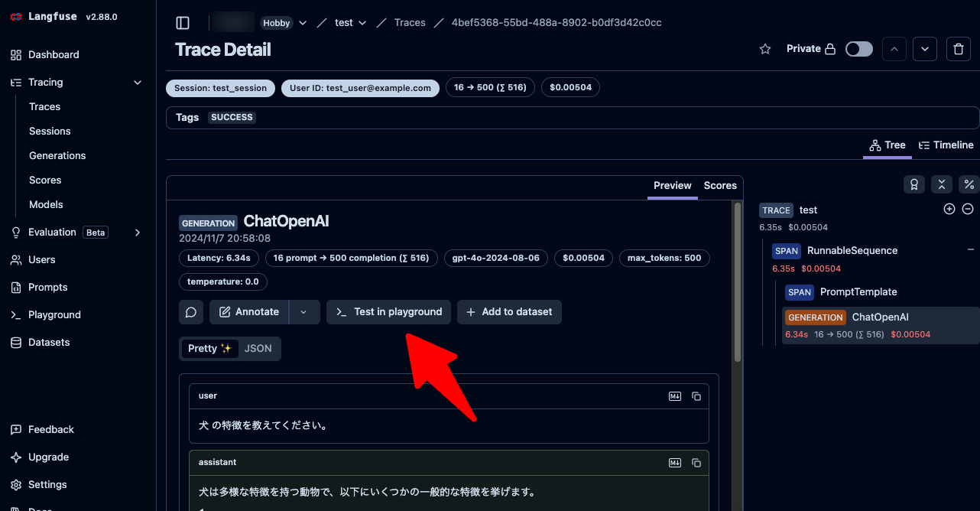The height and width of the screenshot is (511, 980).
Task: Click the preview panel scrollbar
Action: click(738, 282)
